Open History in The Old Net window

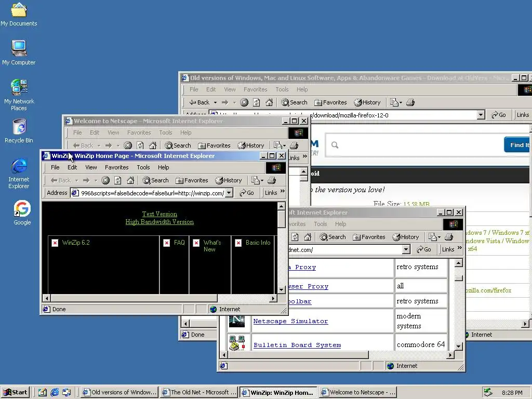pyautogui.click(x=406, y=237)
